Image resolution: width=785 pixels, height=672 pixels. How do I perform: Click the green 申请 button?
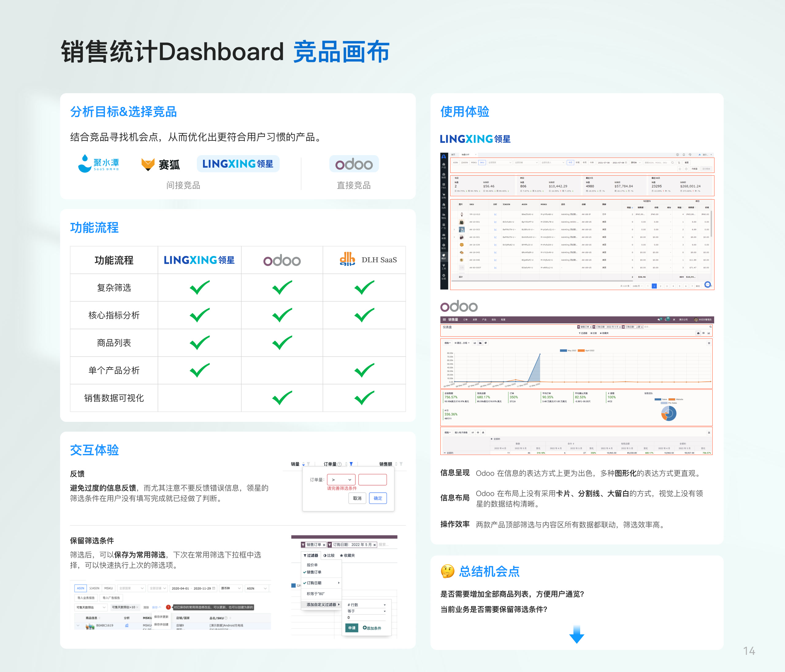coord(352,628)
